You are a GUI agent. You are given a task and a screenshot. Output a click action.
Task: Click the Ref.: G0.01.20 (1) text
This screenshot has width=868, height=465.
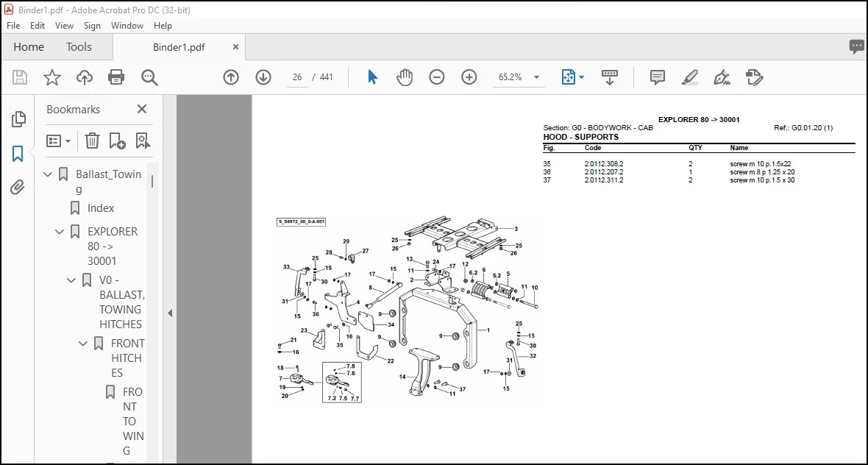click(803, 128)
